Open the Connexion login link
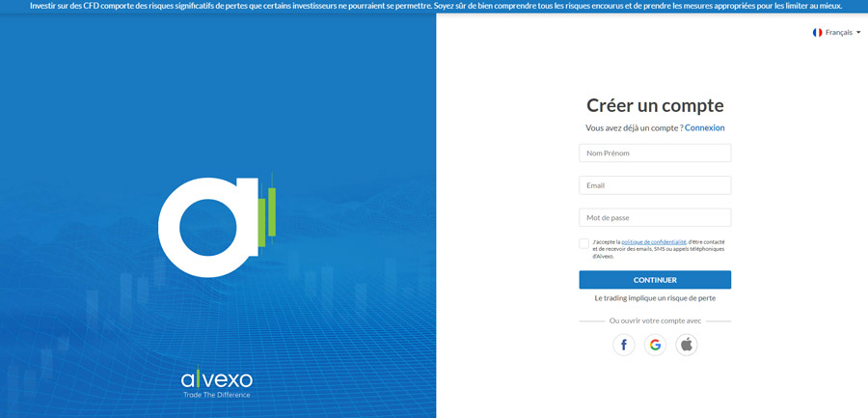The height and width of the screenshot is (418, 868). [705, 127]
